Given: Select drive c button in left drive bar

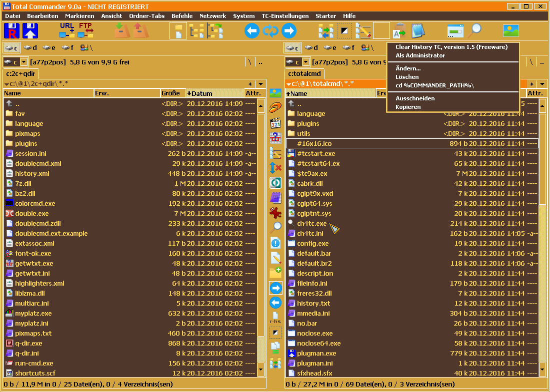Looking at the screenshot, I should [x=11, y=47].
